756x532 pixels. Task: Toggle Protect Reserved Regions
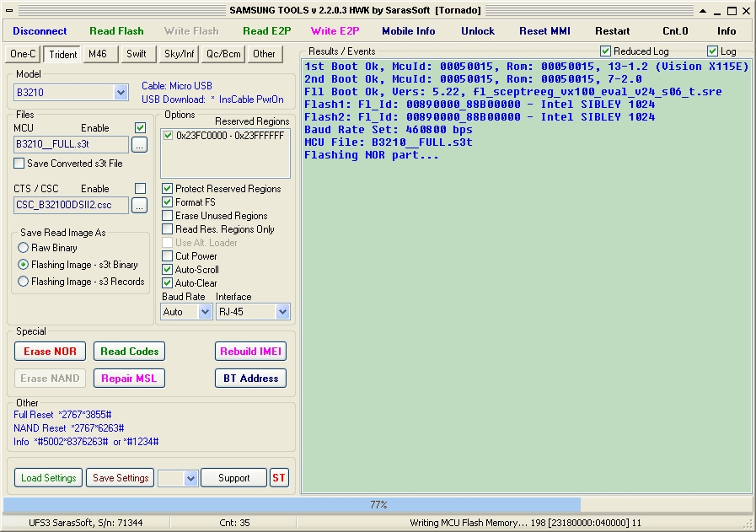(167, 189)
